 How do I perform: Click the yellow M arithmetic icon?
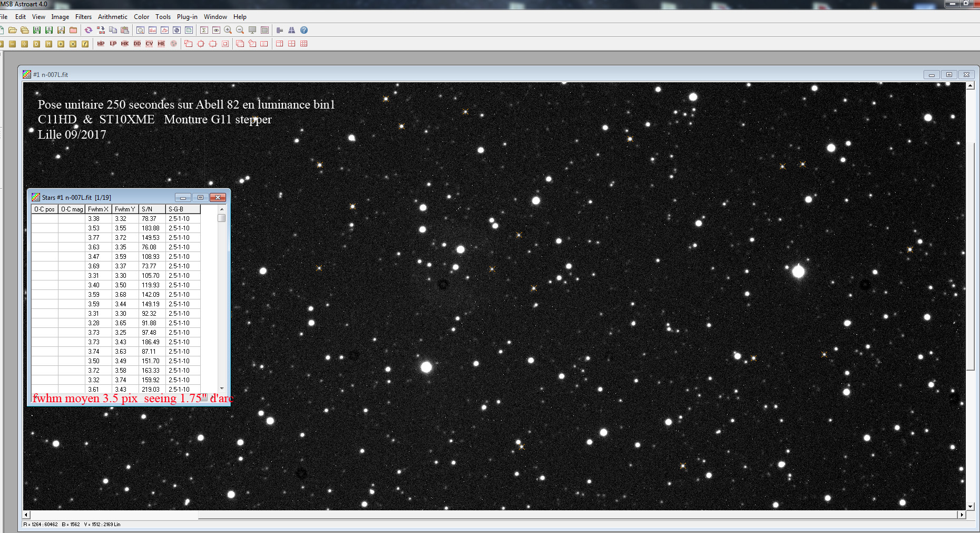[48, 44]
